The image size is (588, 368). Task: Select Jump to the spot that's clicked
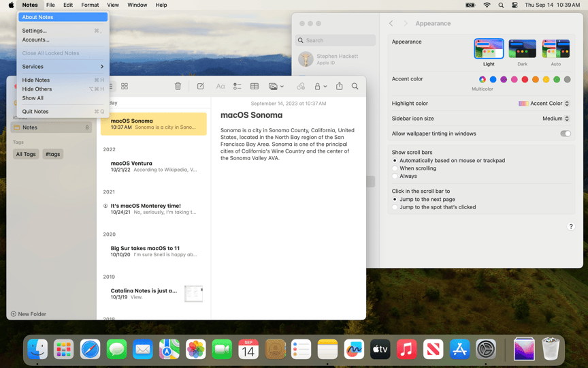click(x=395, y=207)
